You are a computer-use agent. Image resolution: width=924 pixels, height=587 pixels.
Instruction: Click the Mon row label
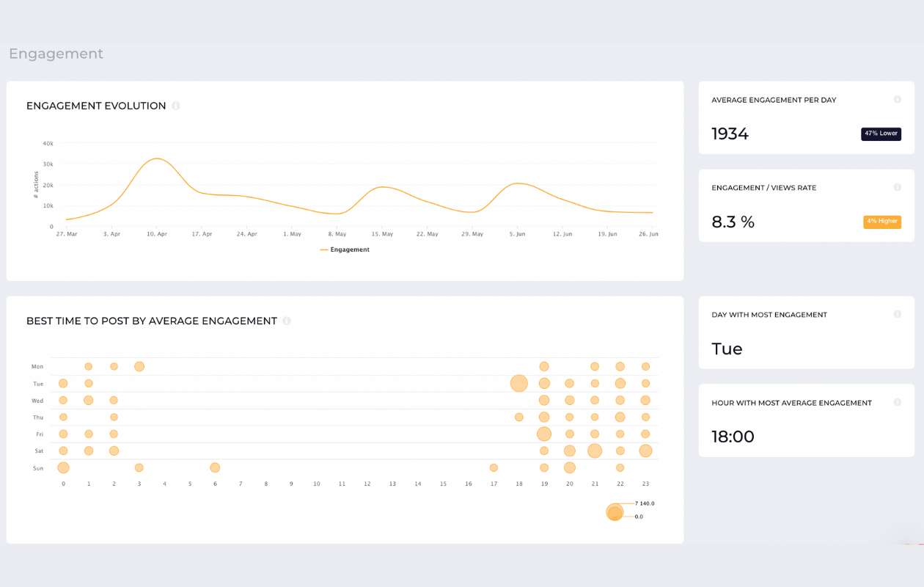[x=37, y=366]
